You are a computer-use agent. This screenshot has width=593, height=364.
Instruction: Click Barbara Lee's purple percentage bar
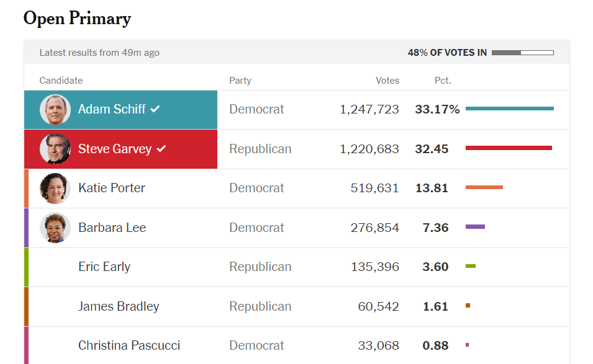tap(475, 227)
